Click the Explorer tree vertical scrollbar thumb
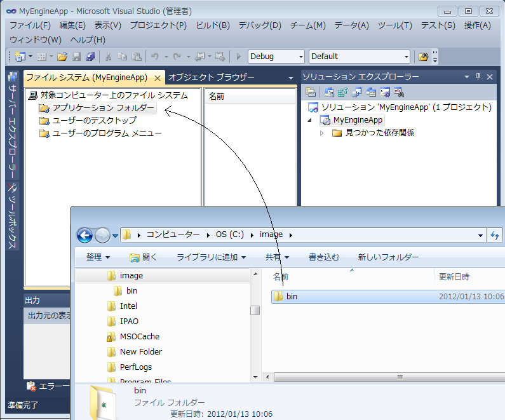This screenshot has width=505, height=420. click(255, 310)
